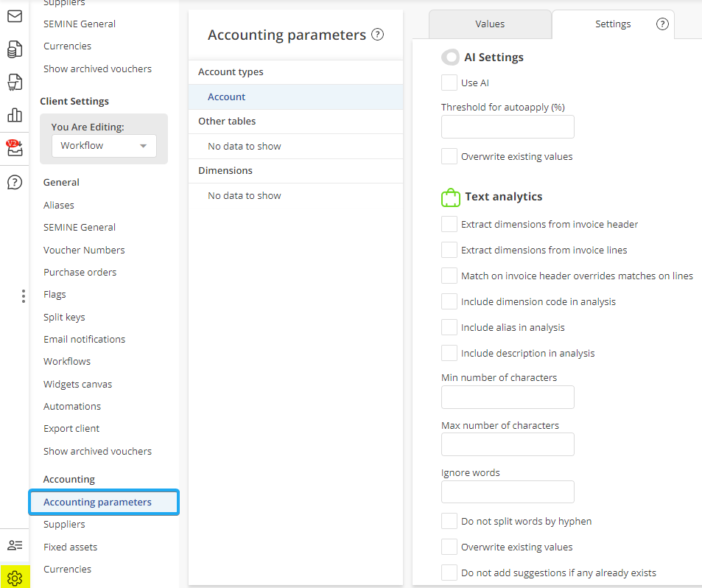Open the highlighted settings gear icon
The height and width of the screenshot is (588, 702).
point(15,578)
